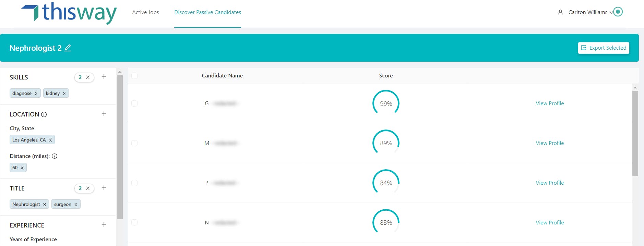Screen dimensions: 644x246
Task: Remove the Los Angeles, CA location tag
Action: pos(50,140)
